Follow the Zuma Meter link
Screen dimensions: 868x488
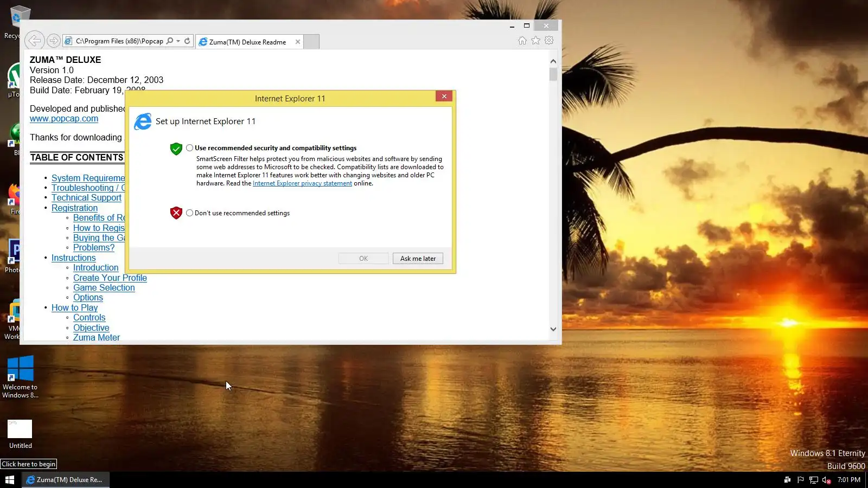click(97, 338)
